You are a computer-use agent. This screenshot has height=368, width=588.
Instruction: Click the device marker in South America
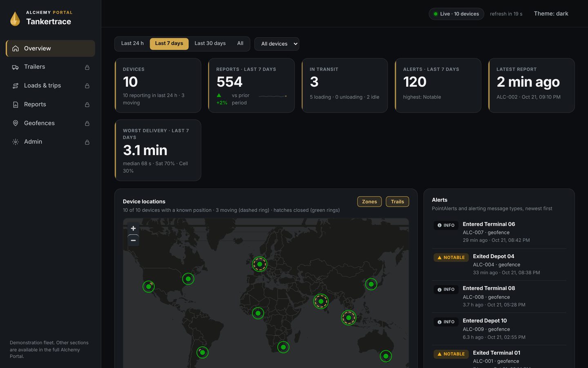(x=203, y=352)
